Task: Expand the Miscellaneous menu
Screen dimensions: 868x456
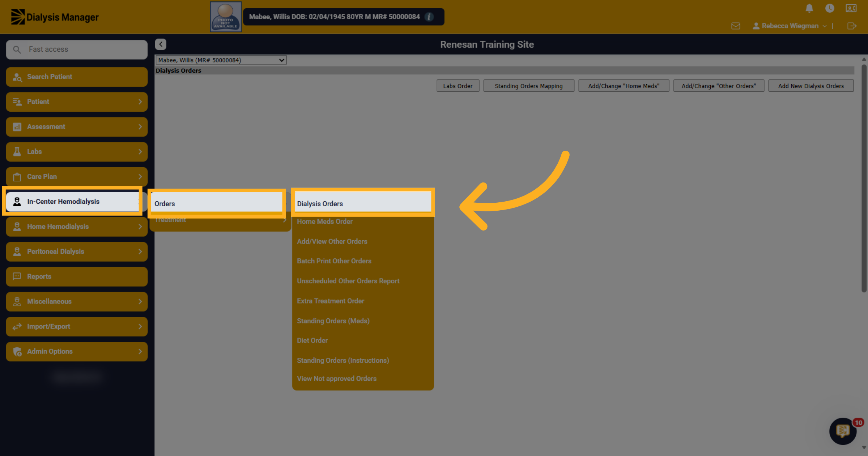Action: [77, 301]
